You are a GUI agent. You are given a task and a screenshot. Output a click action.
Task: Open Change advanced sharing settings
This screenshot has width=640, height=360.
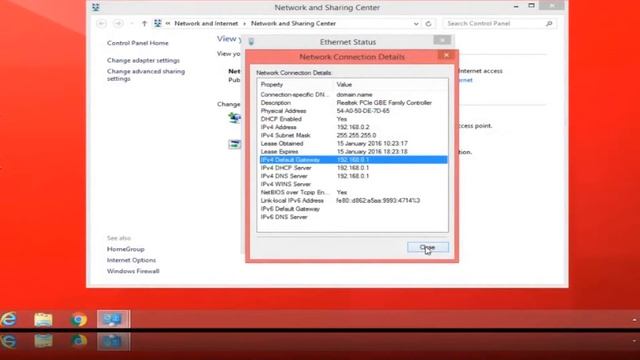[146, 75]
